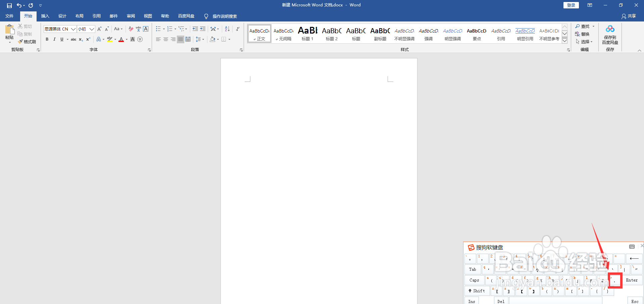Screen dimensions: 644x304
Task: Click the enclosed character (circled 字) icon
Action: [x=140, y=40]
